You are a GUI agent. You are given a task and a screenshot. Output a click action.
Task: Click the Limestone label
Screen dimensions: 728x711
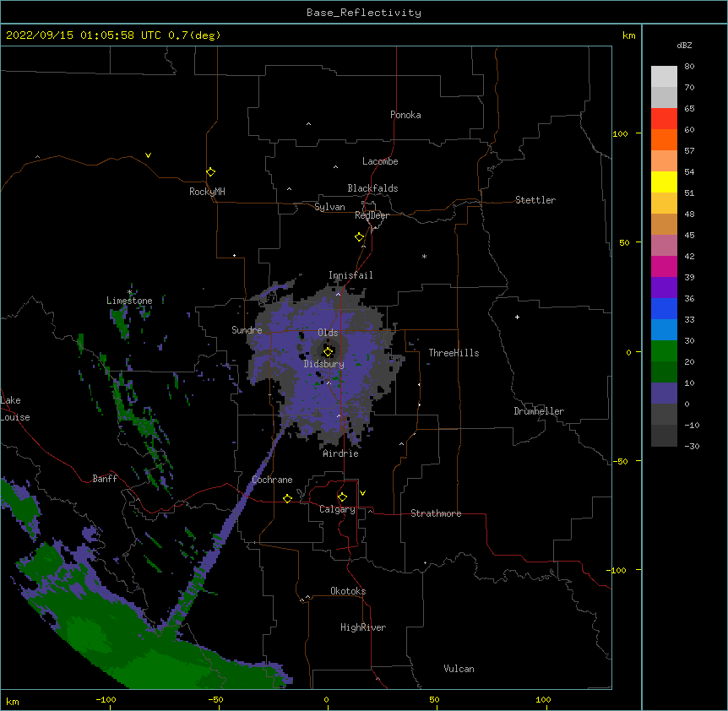(129, 301)
